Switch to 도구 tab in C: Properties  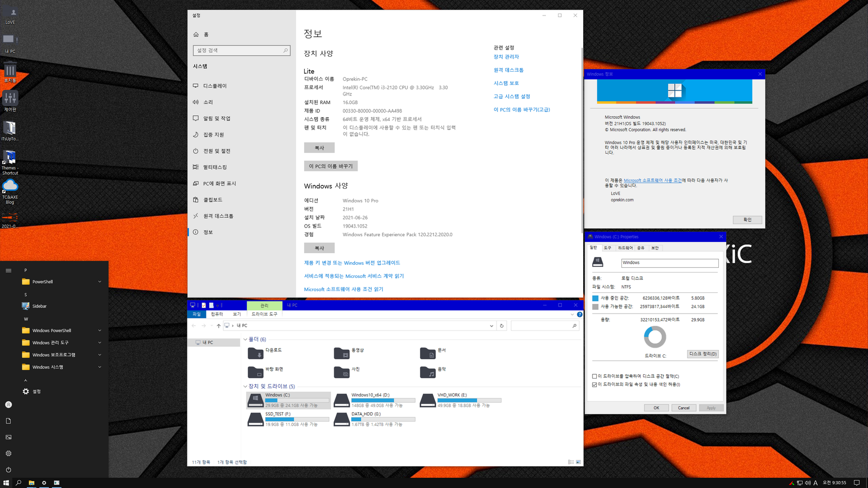607,248
